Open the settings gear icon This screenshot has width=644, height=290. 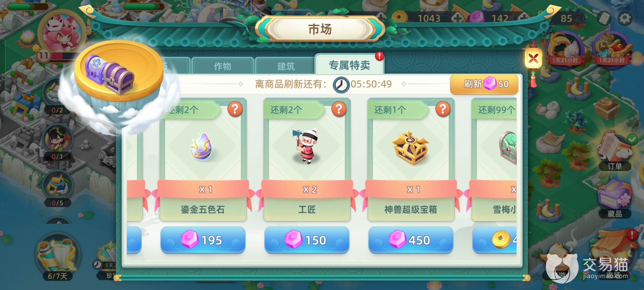click(x=625, y=18)
